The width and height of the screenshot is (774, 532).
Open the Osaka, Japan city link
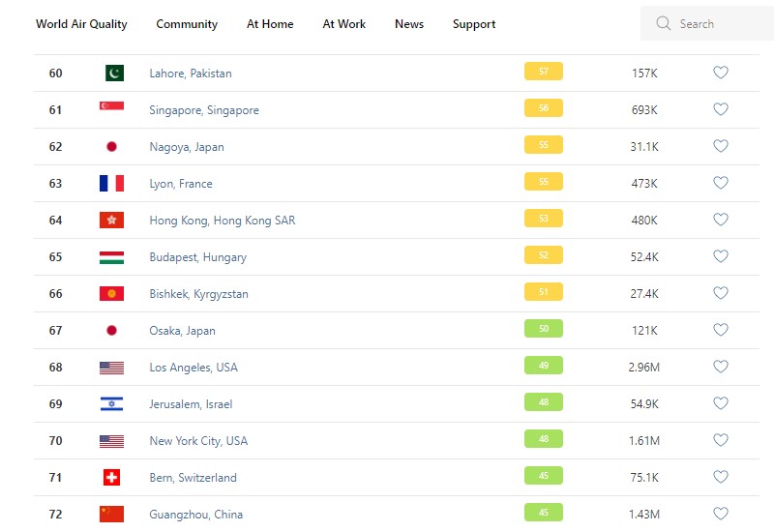click(x=182, y=331)
